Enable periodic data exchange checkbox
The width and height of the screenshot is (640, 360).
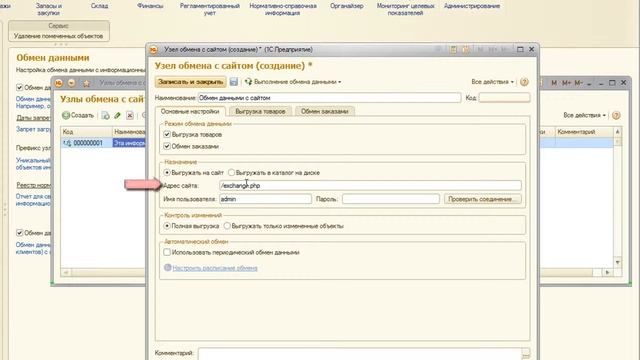tap(167, 252)
